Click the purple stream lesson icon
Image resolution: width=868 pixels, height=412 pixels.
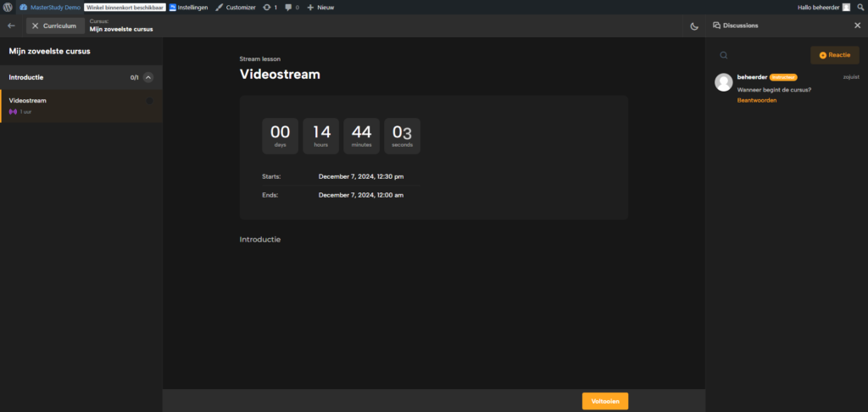click(13, 112)
